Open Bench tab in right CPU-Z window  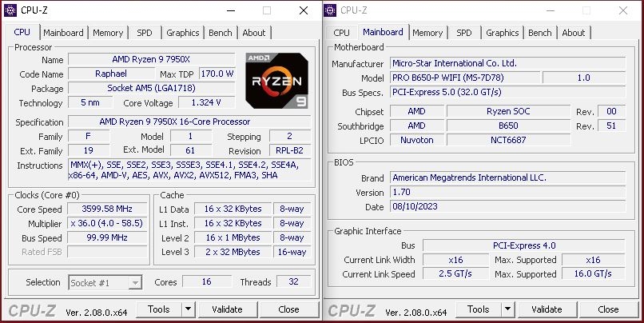tap(539, 33)
